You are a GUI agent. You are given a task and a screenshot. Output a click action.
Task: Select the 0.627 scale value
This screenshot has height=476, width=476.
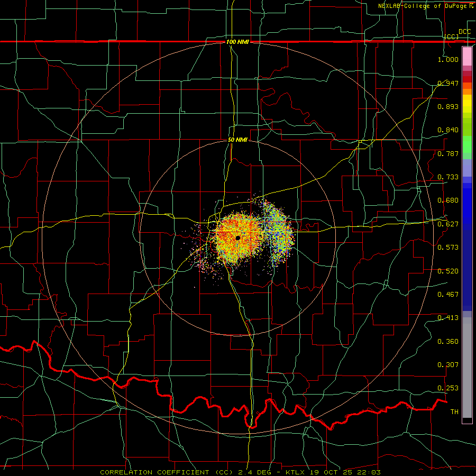pos(448,224)
